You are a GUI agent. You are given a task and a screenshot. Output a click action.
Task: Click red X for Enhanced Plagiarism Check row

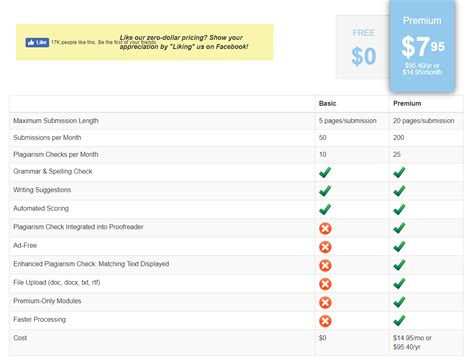click(325, 265)
